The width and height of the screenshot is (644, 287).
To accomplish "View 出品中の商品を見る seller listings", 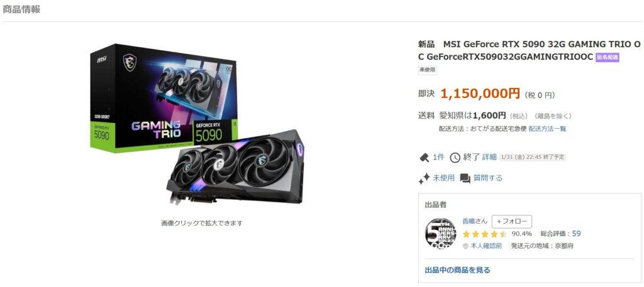I will point(457,270).
